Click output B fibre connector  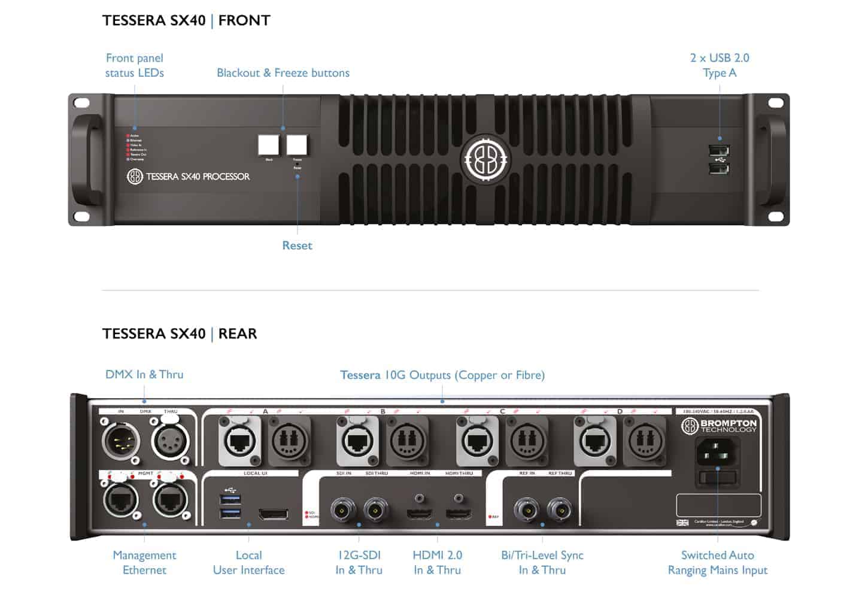tap(408, 442)
